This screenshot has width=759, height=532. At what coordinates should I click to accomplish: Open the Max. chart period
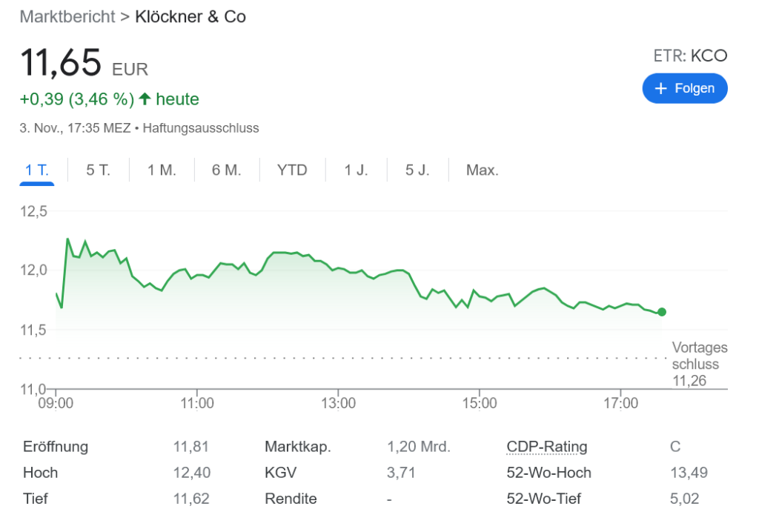tap(482, 170)
